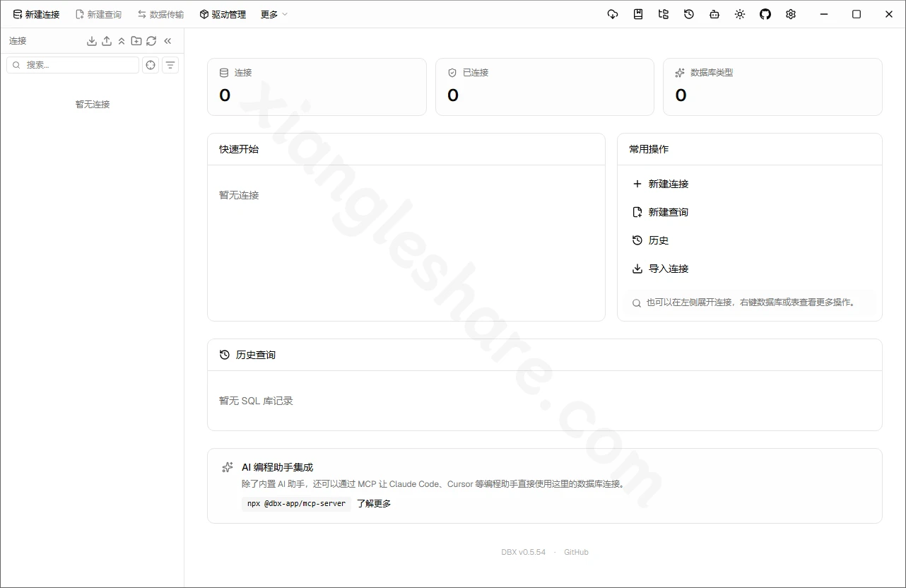Click 数据传输 in the top menu bar

click(160, 14)
